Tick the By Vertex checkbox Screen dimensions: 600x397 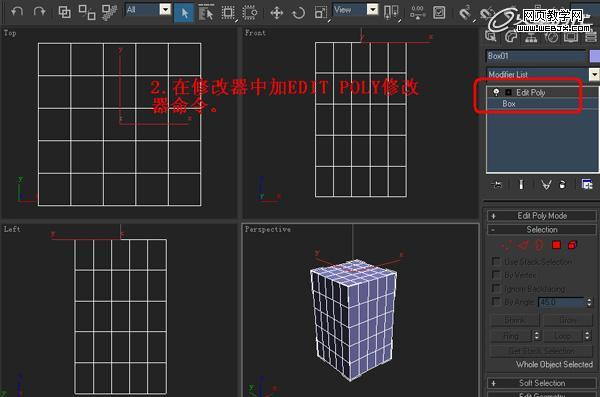(x=496, y=275)
